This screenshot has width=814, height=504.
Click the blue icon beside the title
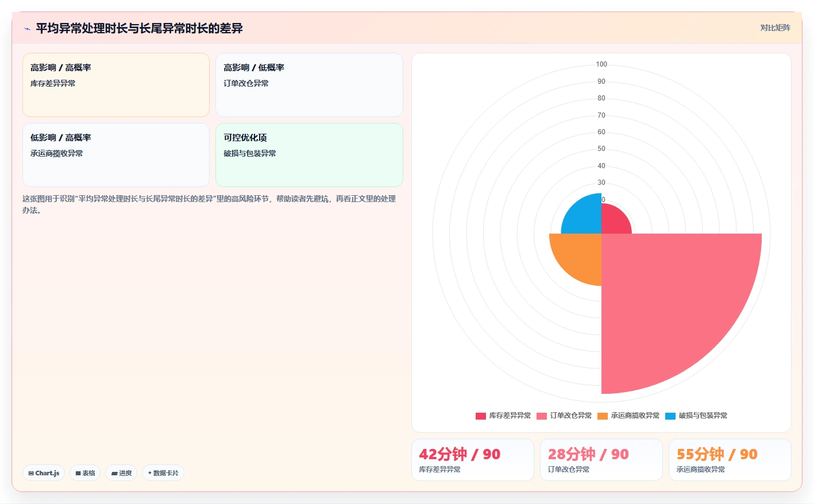tap(27, 29)
